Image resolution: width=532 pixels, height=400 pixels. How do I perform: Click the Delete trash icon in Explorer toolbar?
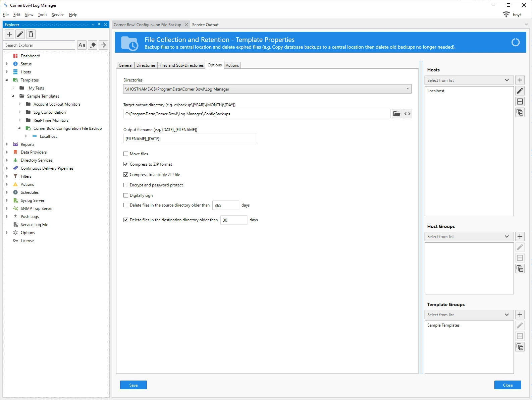(x=31, y=34)
